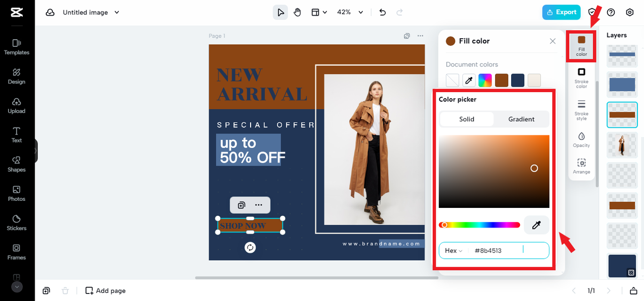Select the woman photo layer thumbnail

coord(622,145)
